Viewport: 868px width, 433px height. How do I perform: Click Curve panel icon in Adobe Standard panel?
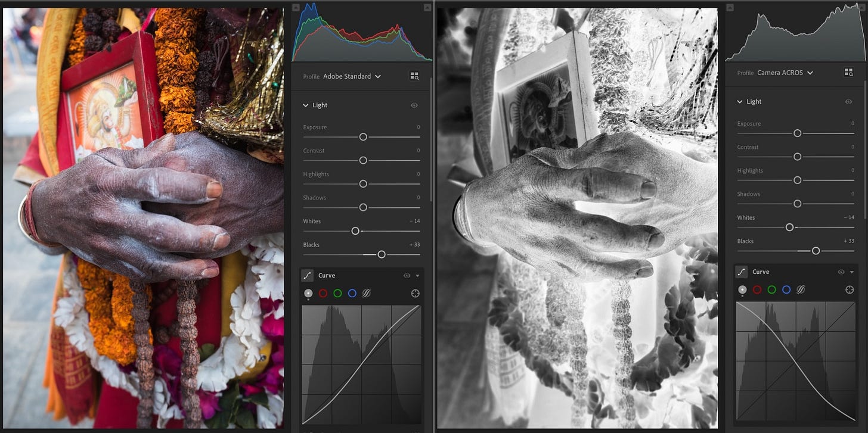307,276
